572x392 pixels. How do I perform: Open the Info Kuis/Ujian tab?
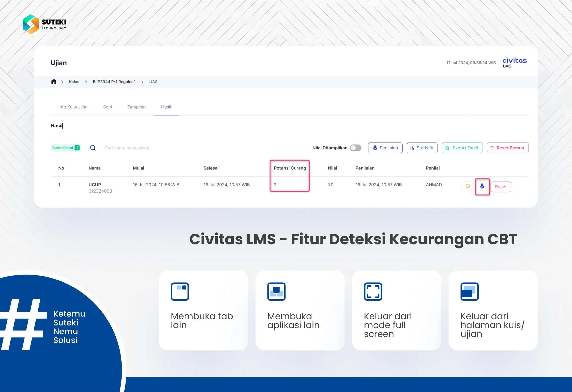coord(73,107)
